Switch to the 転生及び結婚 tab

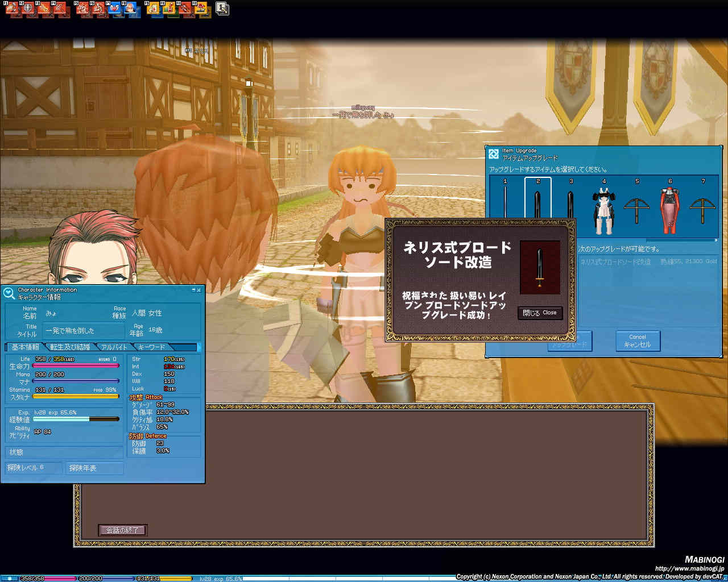click(71, 347)
